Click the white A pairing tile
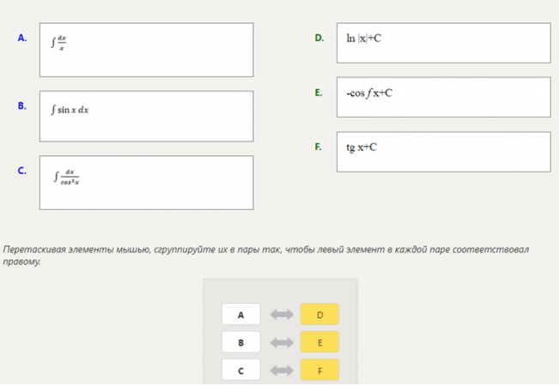The height and width of the screenshot is (392, 559). point(241,315)
